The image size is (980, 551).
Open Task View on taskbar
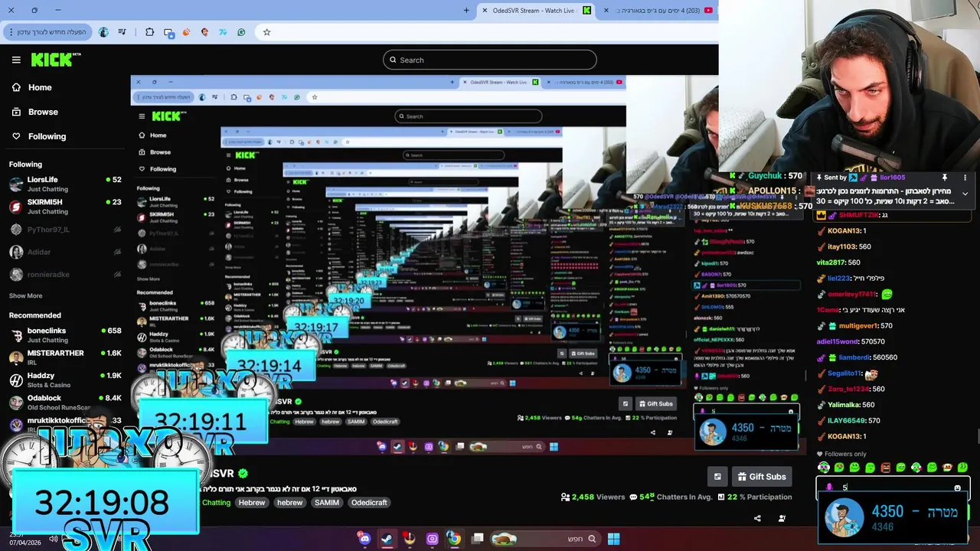[478, 539]
